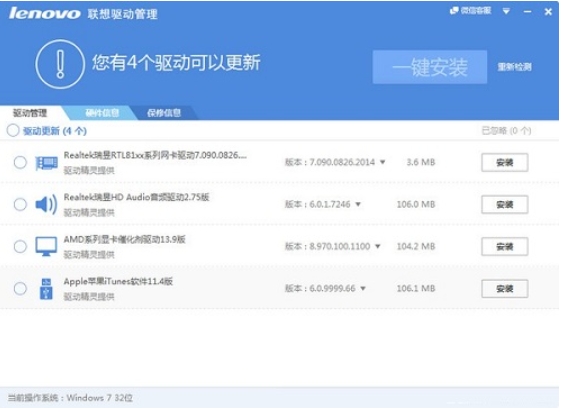Click 当前操作系统：Windows 7 32位 status text

pyautogui.click(x=70, y=398)
